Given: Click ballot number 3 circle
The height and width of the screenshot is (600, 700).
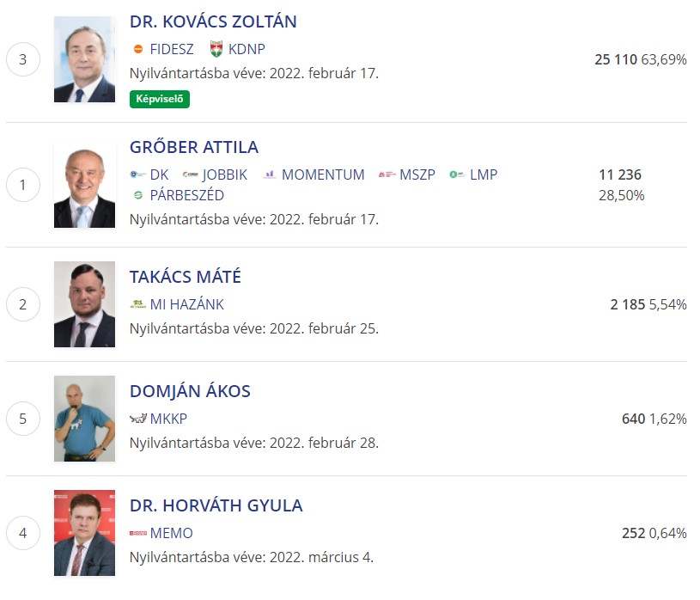Looking at the screenshot, I should point(23,59).
